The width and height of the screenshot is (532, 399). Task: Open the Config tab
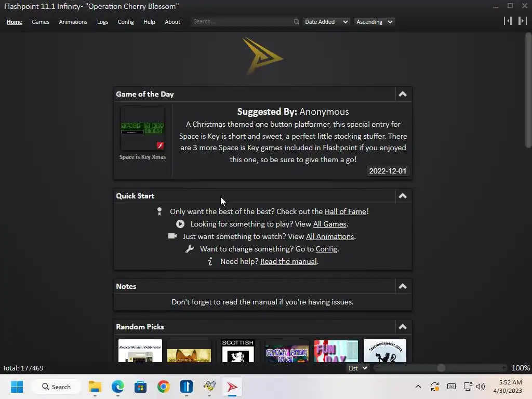tap(126, 22)
